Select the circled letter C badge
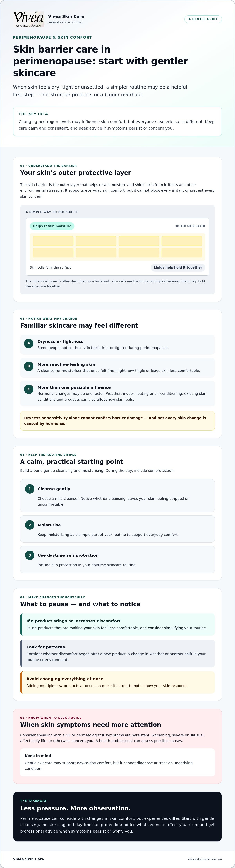This screenshot has width=235, height=868. point(29,389)
